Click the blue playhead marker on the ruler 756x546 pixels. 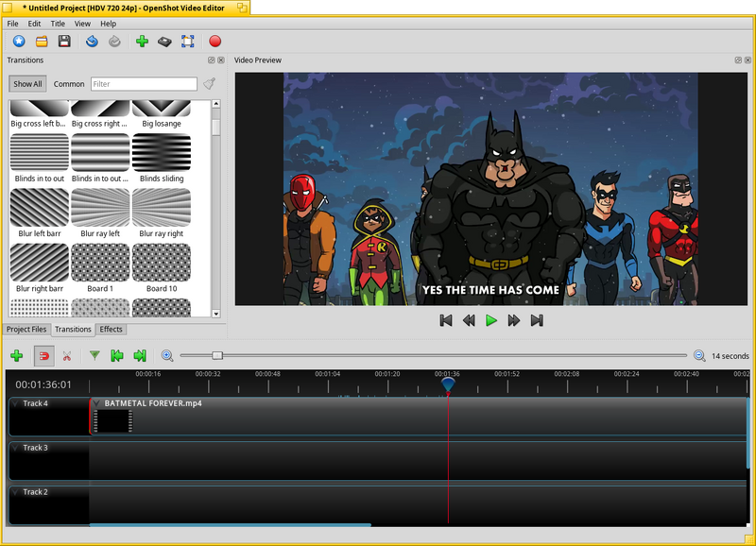point(448,384)
